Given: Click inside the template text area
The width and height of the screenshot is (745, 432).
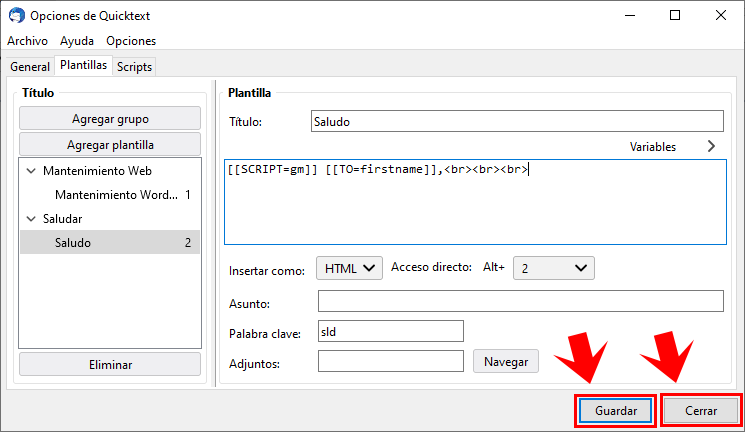Looking at the screenshot, I should pyautogui.click(x=475, y=202).
